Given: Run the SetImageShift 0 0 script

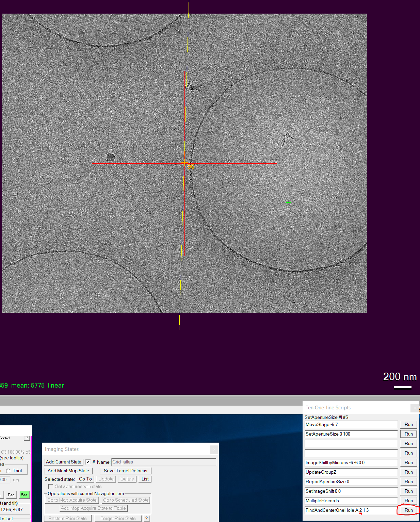Looking at the screenshot, I should [x=408, y=491].
